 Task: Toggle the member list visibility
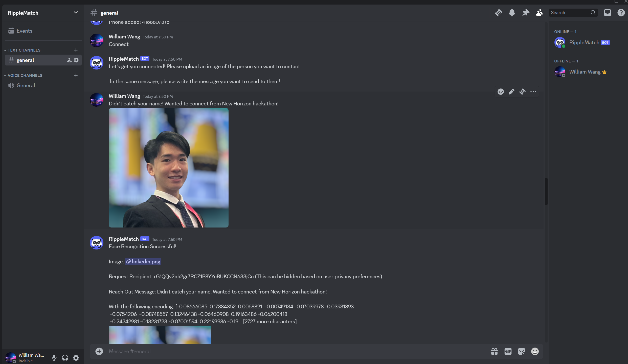pyautogui.click(x=539, y=13)
